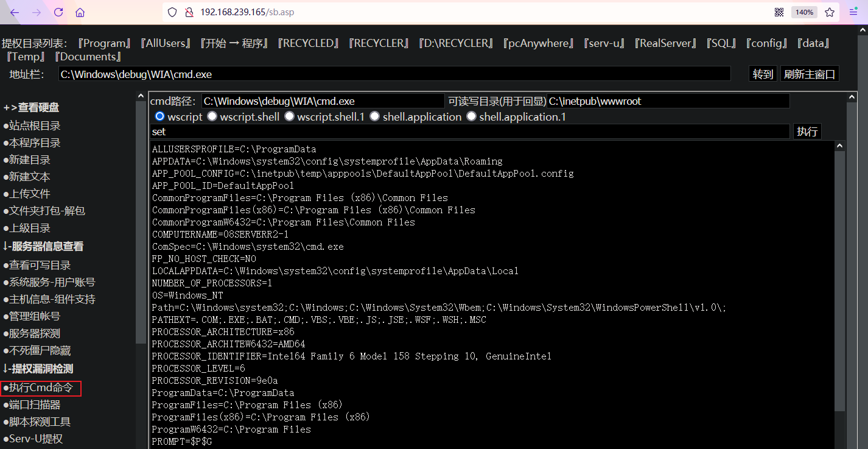The width and height of the screenshot is (868, 449).
Task: Collapse the ↓-服务器信息查看 section
Action: (43, 247)
